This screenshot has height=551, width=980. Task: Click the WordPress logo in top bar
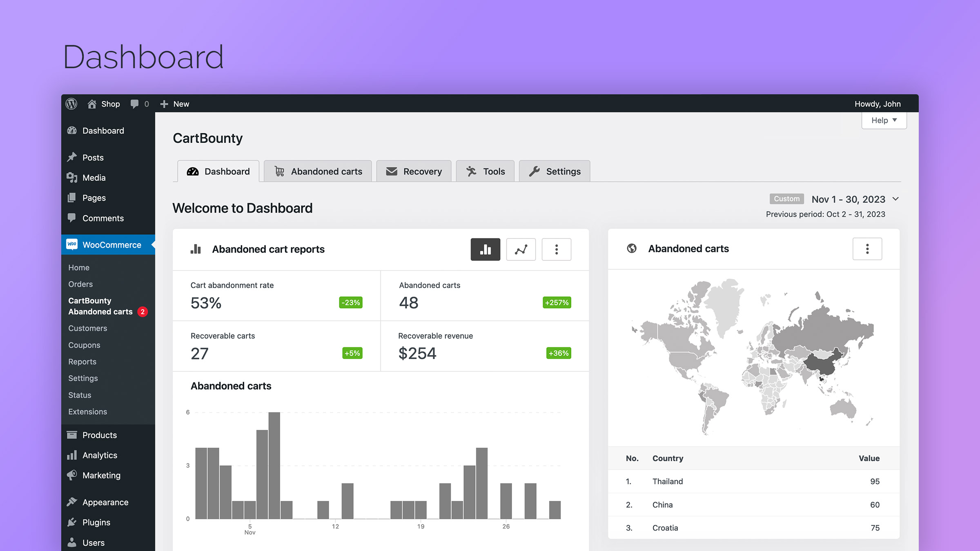72,104
